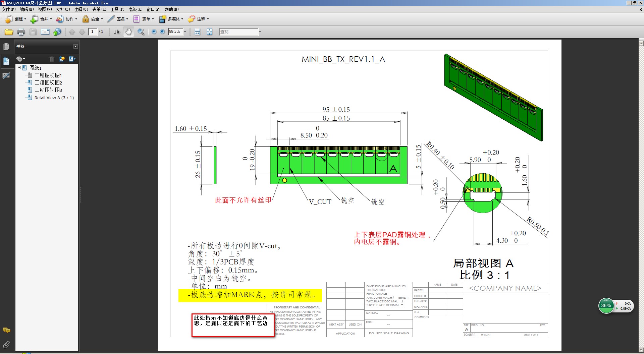
Task: Click the 查找 search field
Action: pyautogui.click(x=239, y=32)
